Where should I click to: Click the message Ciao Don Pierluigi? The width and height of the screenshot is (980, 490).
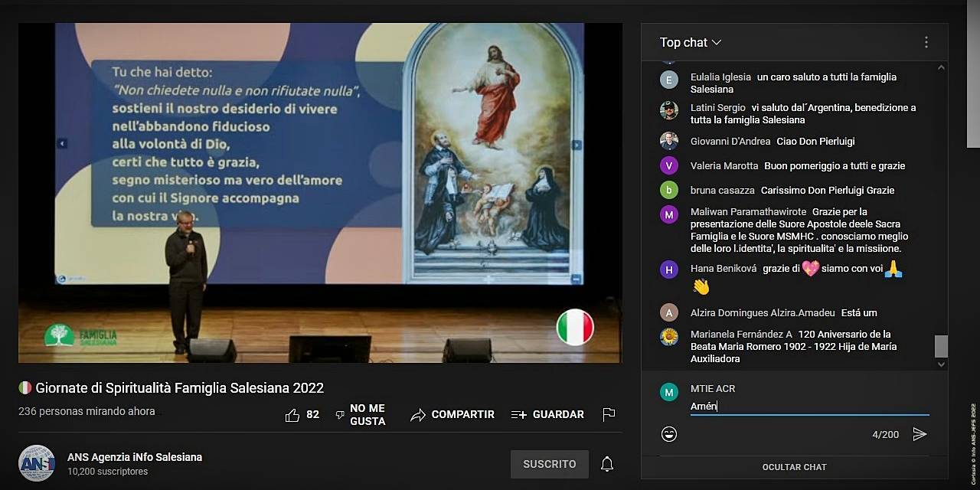tap(815, 142)
